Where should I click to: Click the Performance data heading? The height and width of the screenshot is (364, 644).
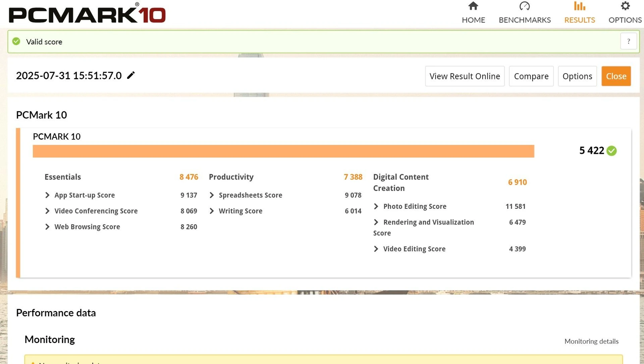pyautogui.click(x=56, y=313)
